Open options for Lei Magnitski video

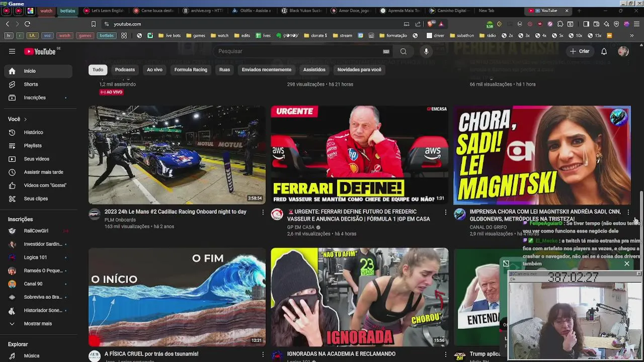tap(628, 212)
